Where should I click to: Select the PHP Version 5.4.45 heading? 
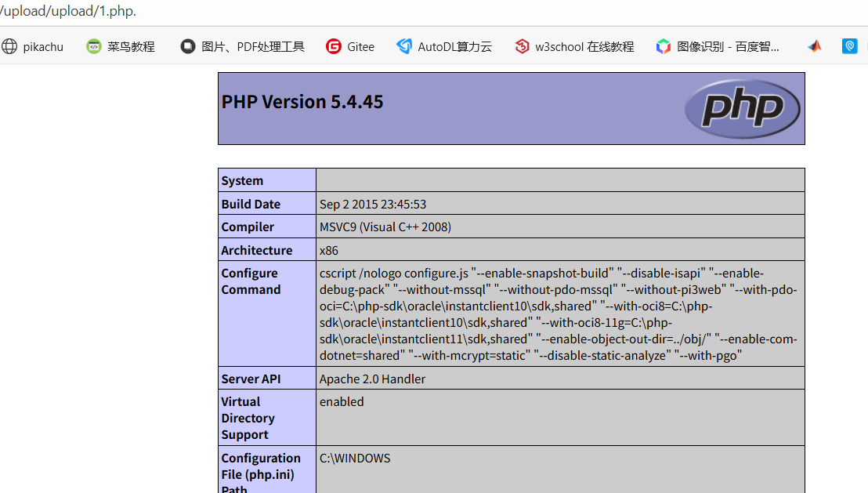(302, 102)
